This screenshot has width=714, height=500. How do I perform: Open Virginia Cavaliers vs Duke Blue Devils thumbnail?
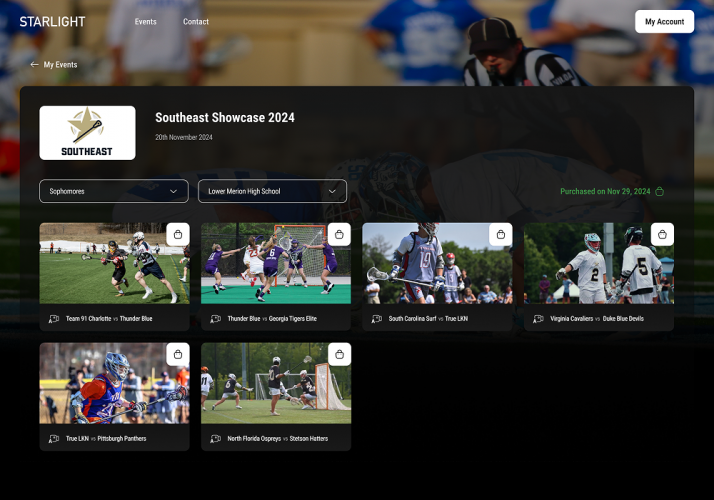(599, 263)
